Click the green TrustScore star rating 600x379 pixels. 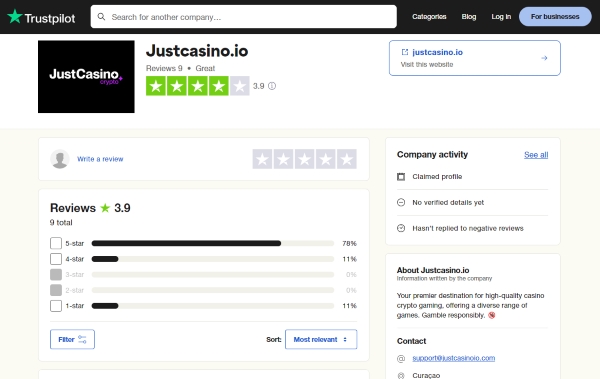197,86
